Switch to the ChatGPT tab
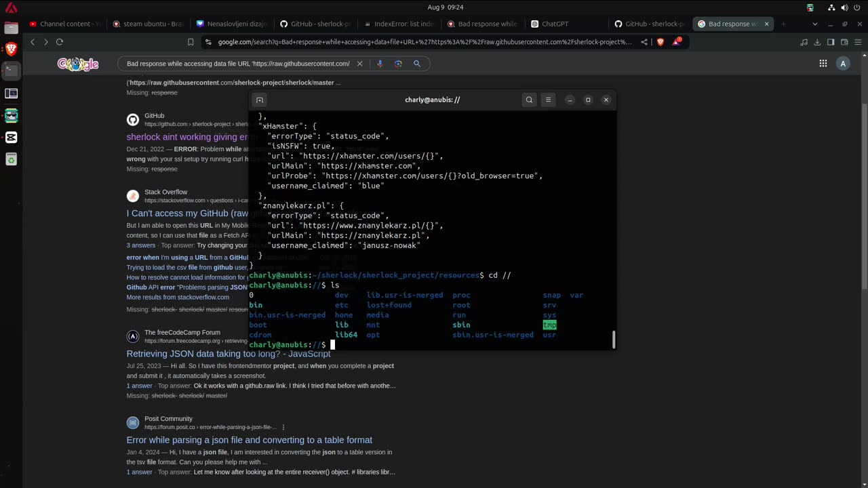Image resolution: width=868 pixels, height=488 pixels. [566, 24]
